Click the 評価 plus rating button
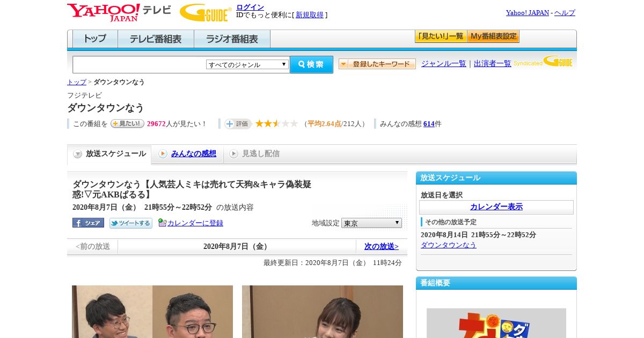 coord(238,123)
